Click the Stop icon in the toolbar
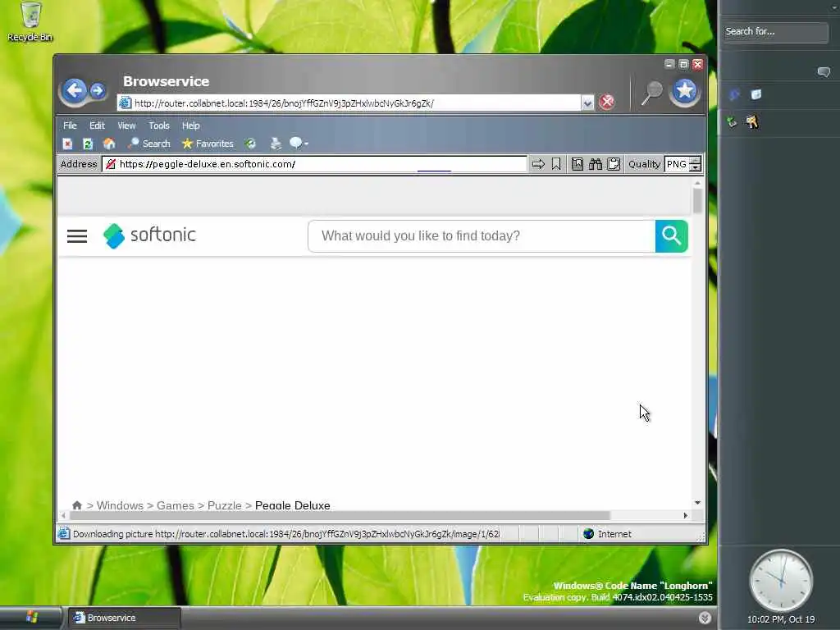Screen dimensions: 840x630 click(x=67, y=144)
